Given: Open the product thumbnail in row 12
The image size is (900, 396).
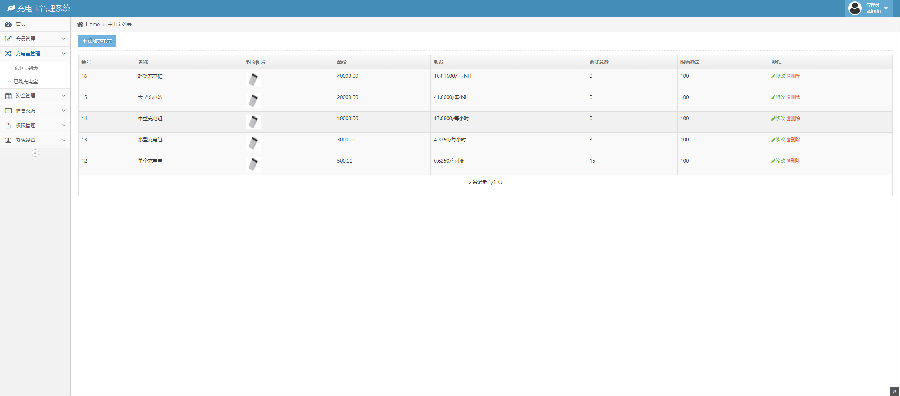Looking at the screenshot, I should pos(253,164).
